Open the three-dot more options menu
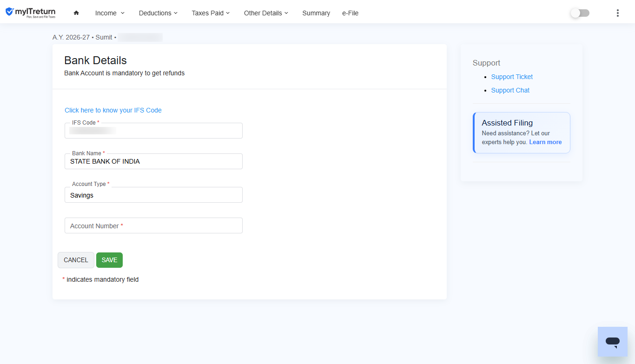This screenshot has width=635, height=364. click(617, 13)
